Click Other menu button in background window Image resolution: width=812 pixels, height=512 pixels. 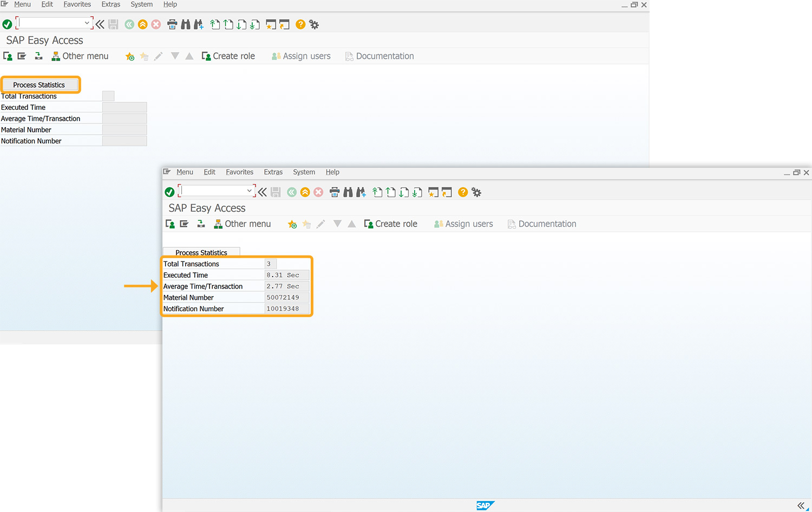tap(80, 56)
